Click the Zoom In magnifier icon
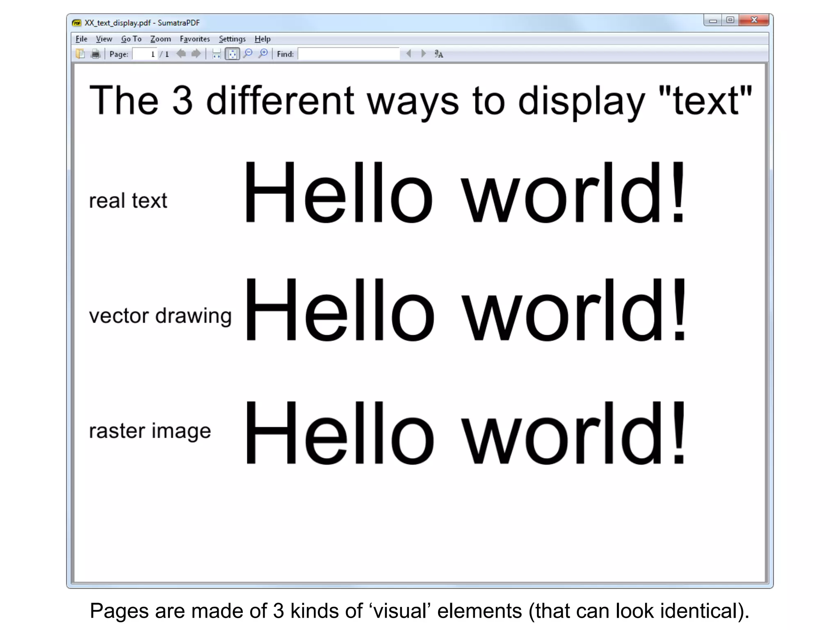 [263, 54]
